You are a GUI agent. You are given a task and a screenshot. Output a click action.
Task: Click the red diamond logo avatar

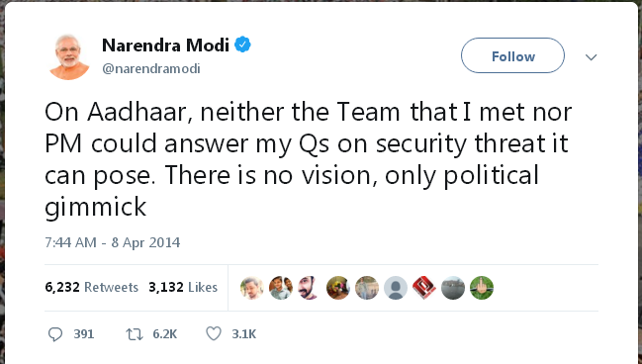click(424, 288)
